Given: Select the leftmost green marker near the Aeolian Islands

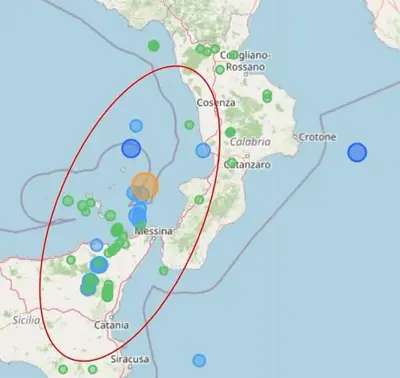Looking at the screenshot, I should 68,201.
